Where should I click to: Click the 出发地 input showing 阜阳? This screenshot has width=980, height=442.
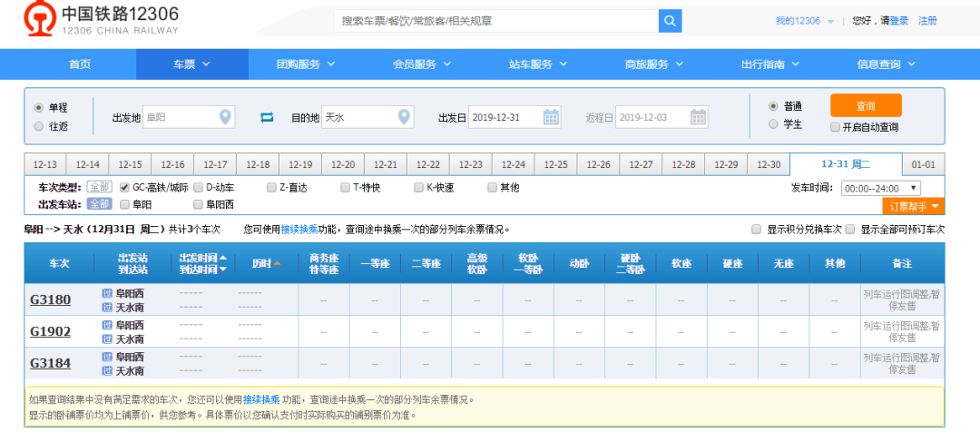[189, 117]
